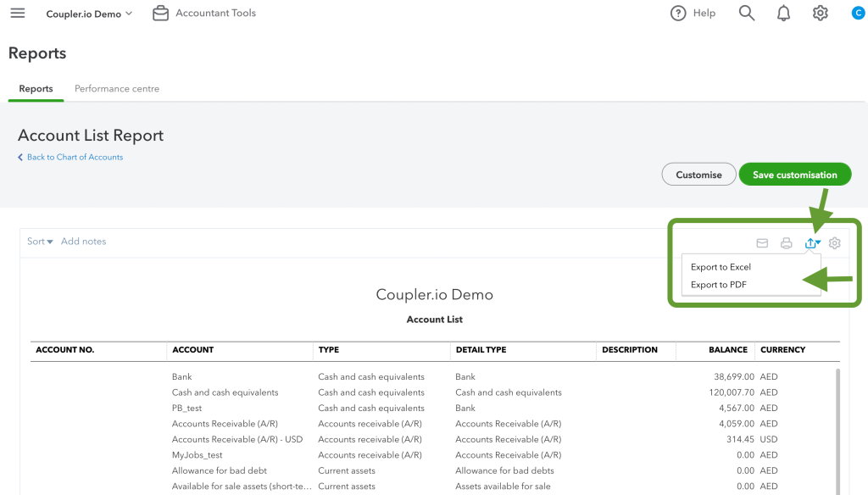
Task: Click Accounts Receivable (A/R) - USD account
Action: coord(237,440)
